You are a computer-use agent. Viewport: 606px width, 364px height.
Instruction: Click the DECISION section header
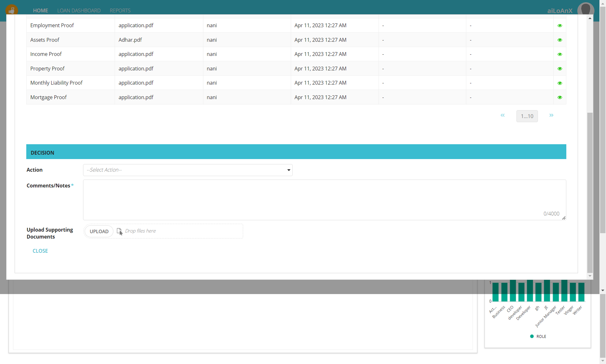click(296, 152)
